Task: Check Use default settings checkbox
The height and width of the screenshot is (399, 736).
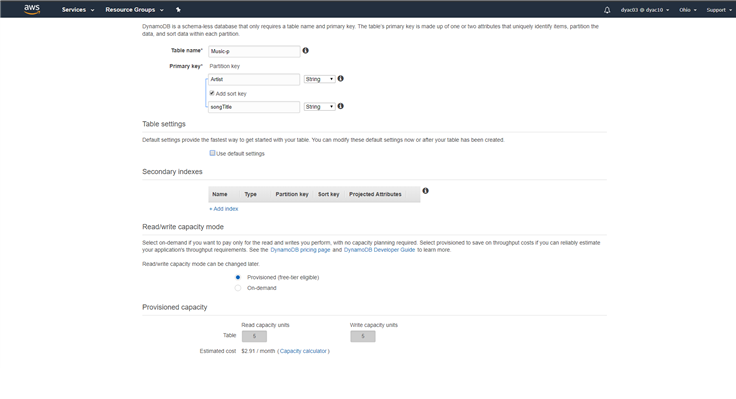Action: click(212, 153)
